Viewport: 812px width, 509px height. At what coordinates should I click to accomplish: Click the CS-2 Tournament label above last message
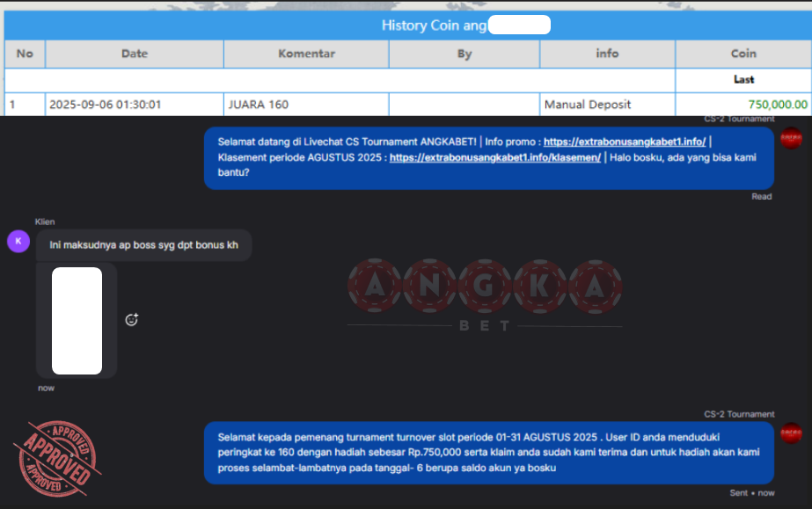pos(739,414)
